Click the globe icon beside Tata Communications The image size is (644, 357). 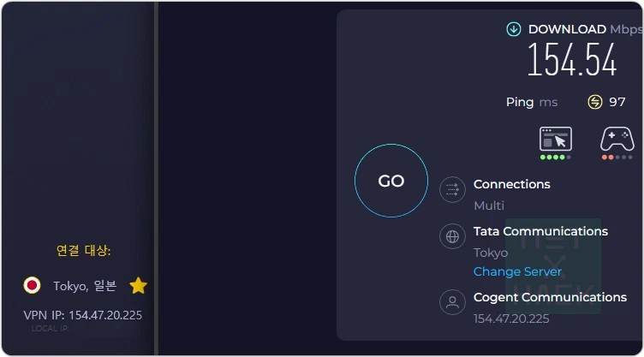point(452,237)
